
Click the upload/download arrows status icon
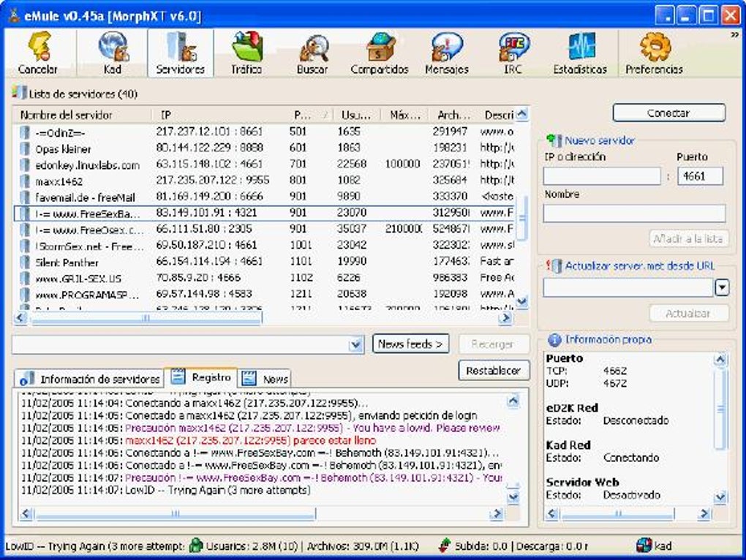(x=445, y=545)
